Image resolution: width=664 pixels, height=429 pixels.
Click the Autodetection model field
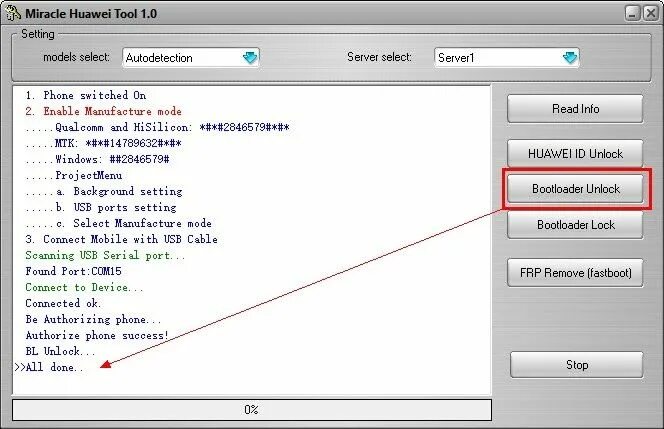[191, 58]
